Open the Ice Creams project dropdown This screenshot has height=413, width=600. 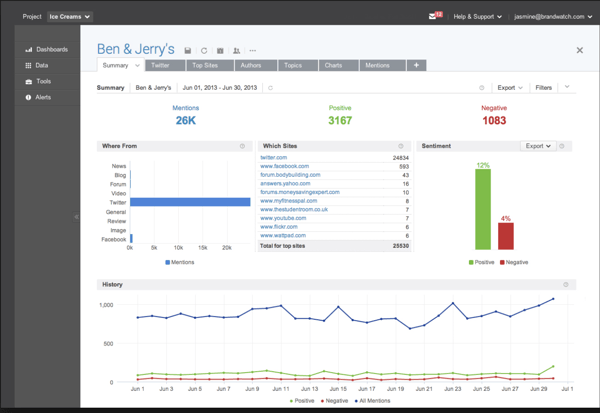pos(70,16)
